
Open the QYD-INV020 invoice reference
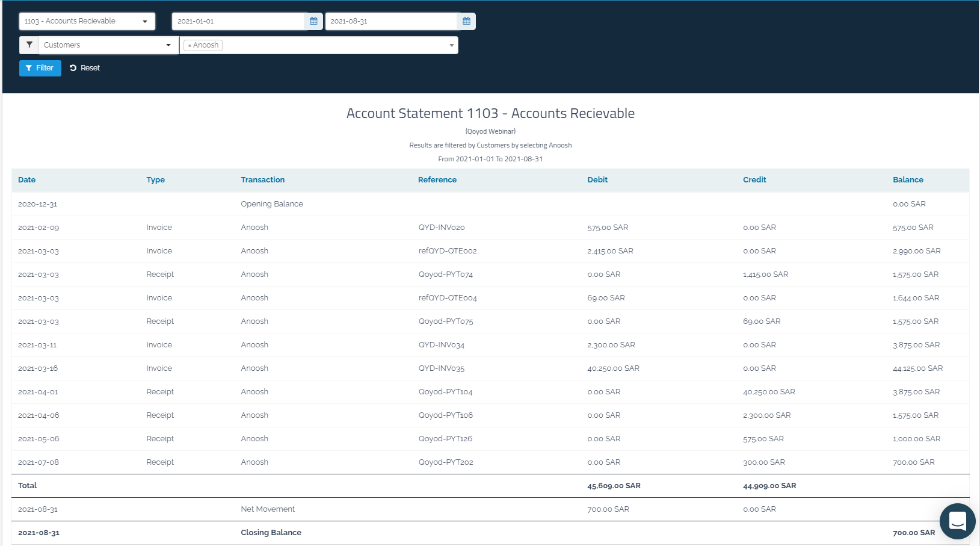pyautogui.click(x=442, y=228)
